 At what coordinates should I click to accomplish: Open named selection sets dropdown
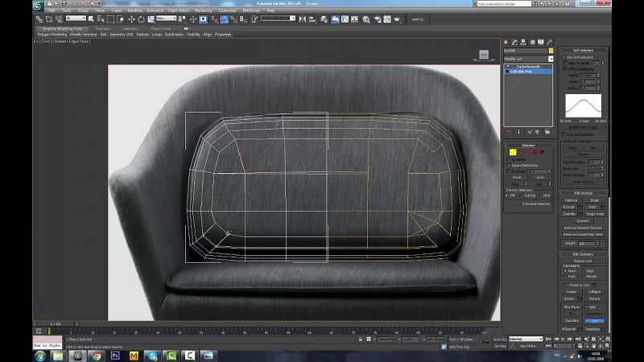click(x=278, y=18)
